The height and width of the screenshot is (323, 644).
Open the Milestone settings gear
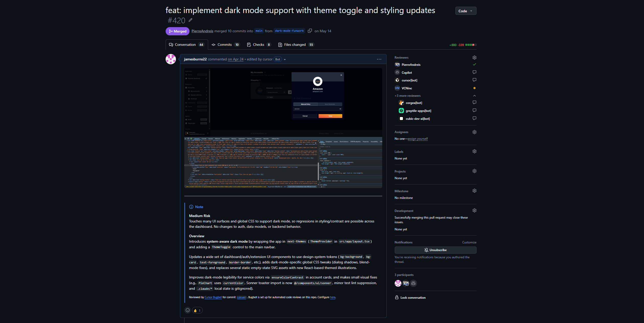point(474,191)
